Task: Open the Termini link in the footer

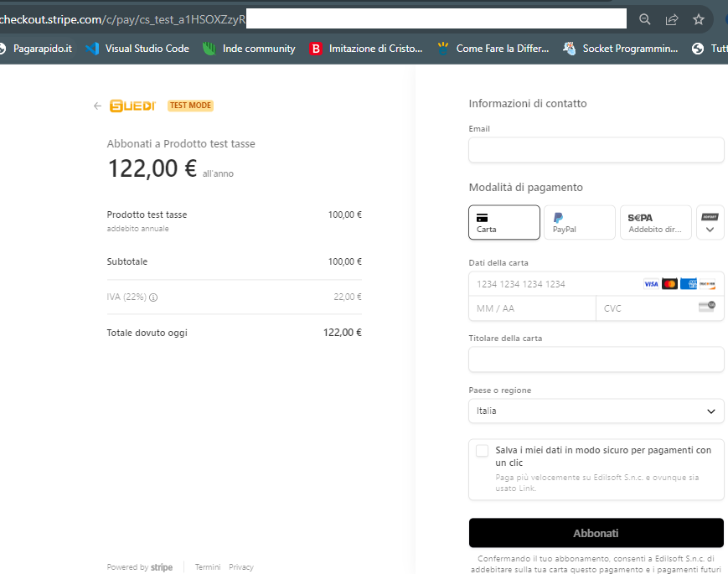Action: point(208,567)
